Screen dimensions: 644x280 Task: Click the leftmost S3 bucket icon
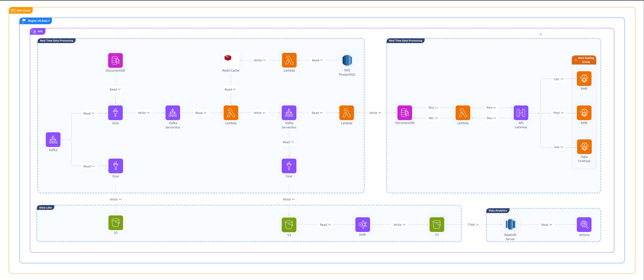(x=116, y=223)
